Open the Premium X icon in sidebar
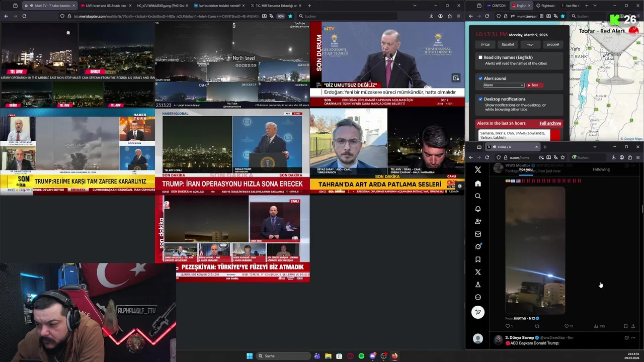 pyautogui.click(x=478, y=272)
